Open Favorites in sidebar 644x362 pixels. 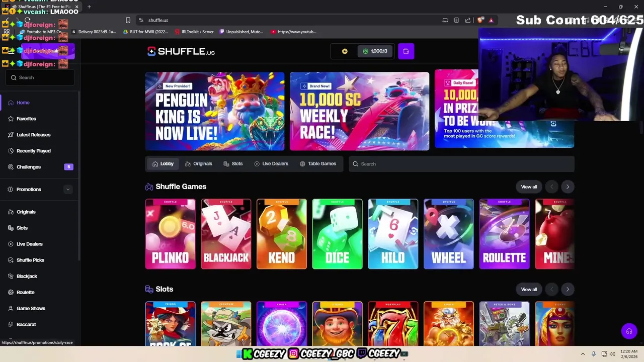40,119
